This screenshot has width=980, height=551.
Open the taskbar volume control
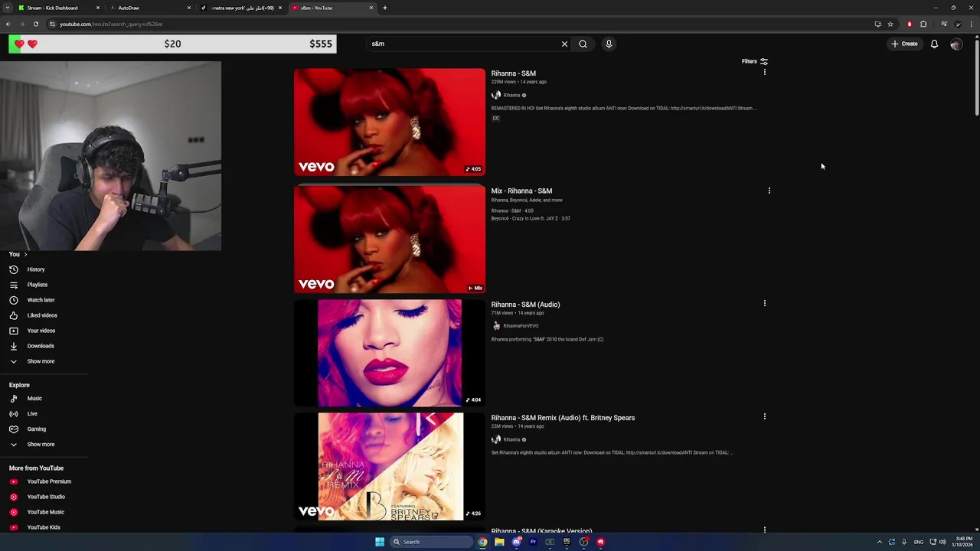pyautogui.click(x=942, y=542)
